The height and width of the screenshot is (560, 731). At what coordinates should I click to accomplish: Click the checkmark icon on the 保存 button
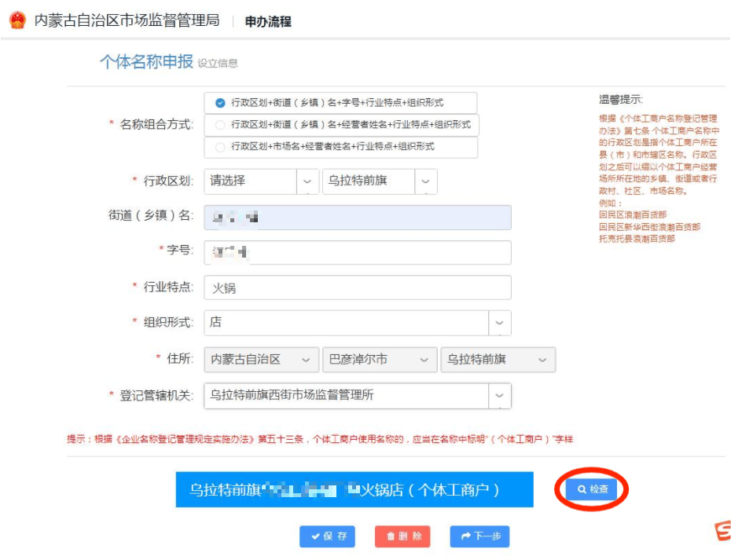[x=314, y=536]
